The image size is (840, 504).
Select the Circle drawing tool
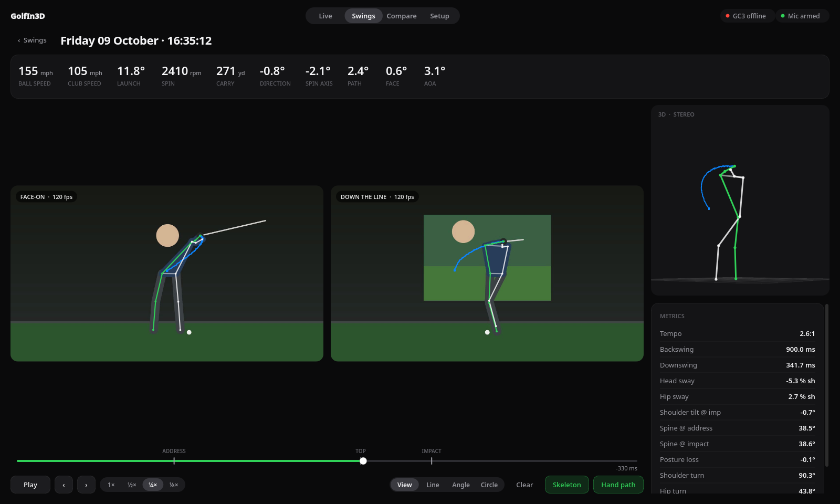tap(489, 485)
